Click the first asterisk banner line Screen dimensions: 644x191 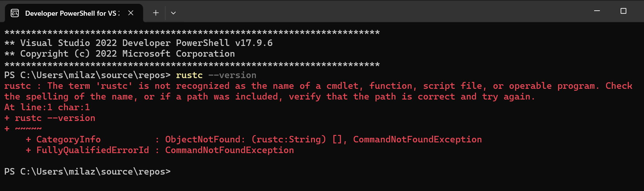(192, 33)
